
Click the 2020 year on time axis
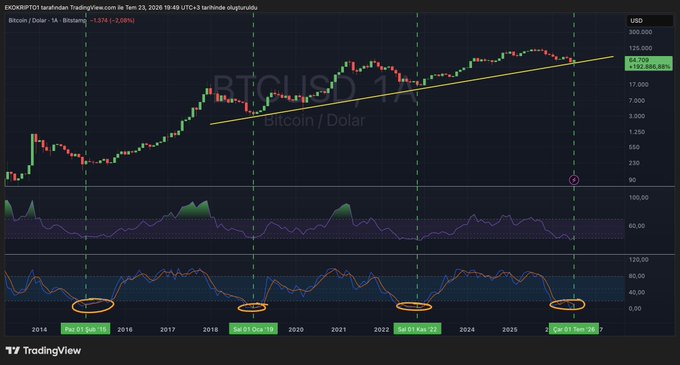point(296,329)
